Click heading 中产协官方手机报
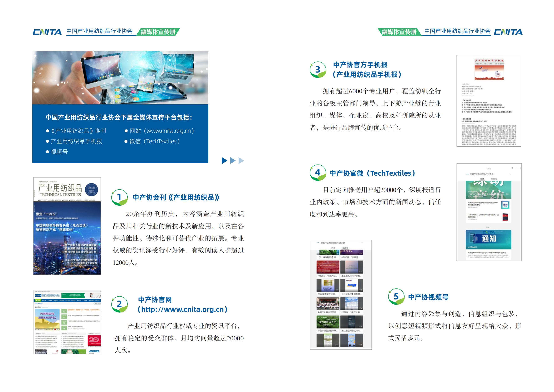 pos(360,65)
